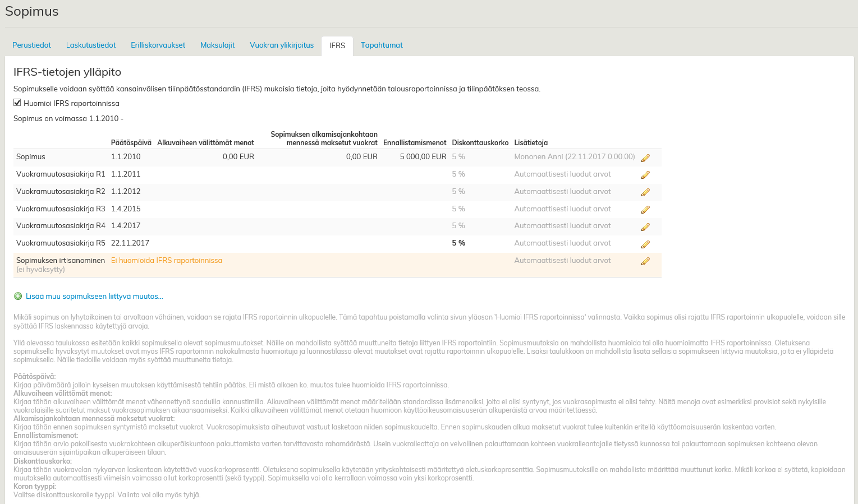Click the orange Ei huomioida IFRS raportoinnissa text
Image resolution: width=858 pixels, height=504 pixels.
167,261
